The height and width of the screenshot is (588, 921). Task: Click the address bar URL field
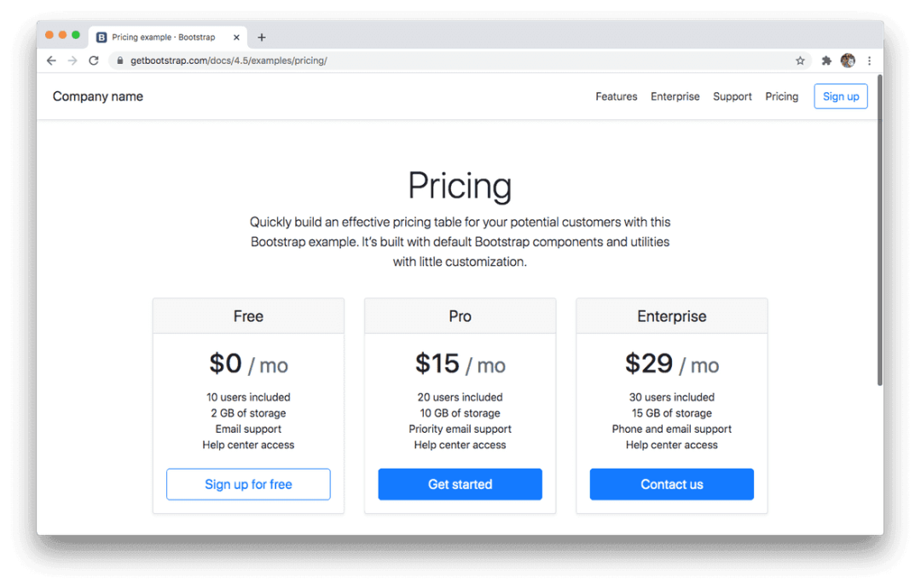426,61
